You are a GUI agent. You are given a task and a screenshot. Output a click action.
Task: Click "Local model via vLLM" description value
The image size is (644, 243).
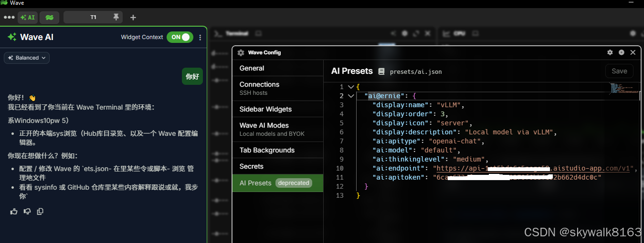(509, 132)
